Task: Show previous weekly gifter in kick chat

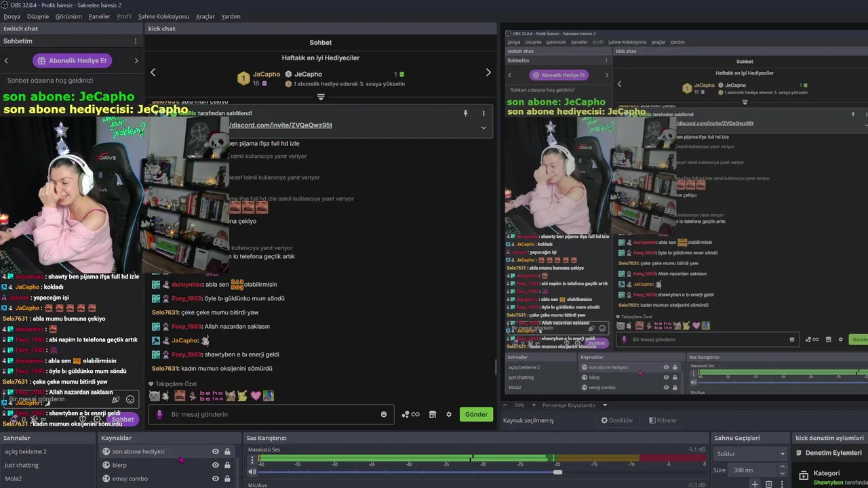Action: click(153, 73)
